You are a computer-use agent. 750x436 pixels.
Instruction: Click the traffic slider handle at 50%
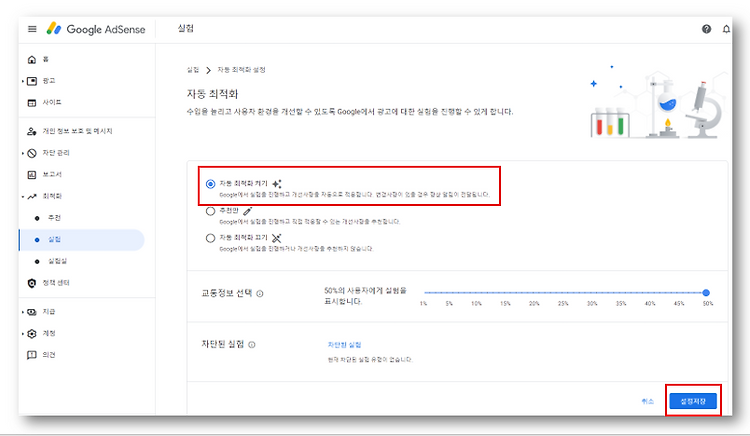706,293
